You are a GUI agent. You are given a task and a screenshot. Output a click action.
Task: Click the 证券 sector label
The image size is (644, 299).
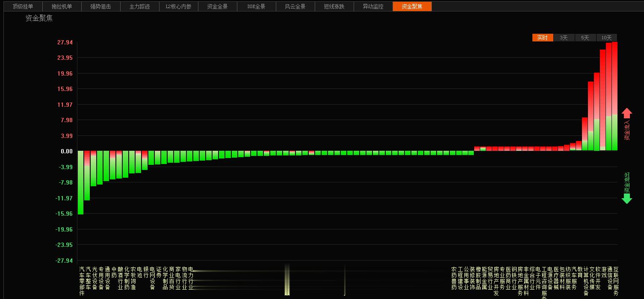point(159,273)
